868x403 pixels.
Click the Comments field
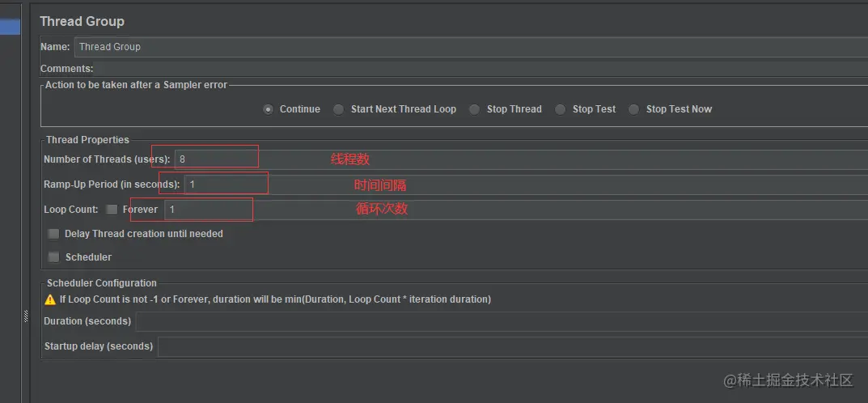point(481,70)
